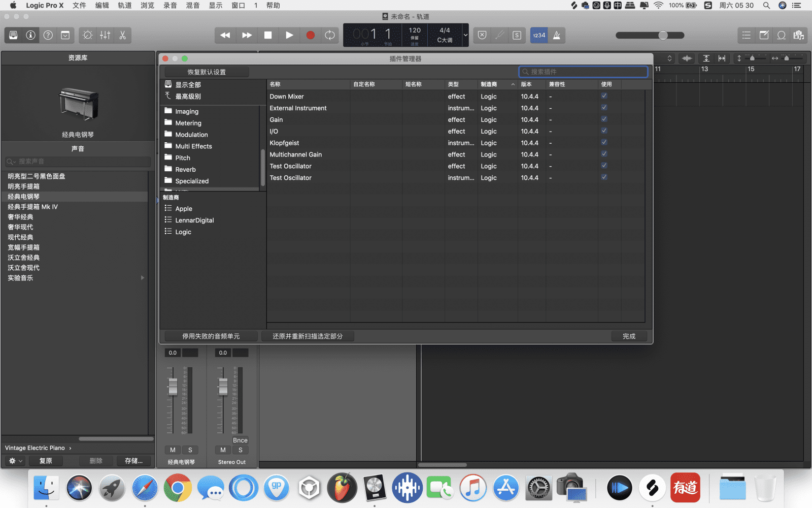The height and width of the screenshot is (508, 812).
Task: Click the 恢复默认设置 button
Action: point(207,72)
